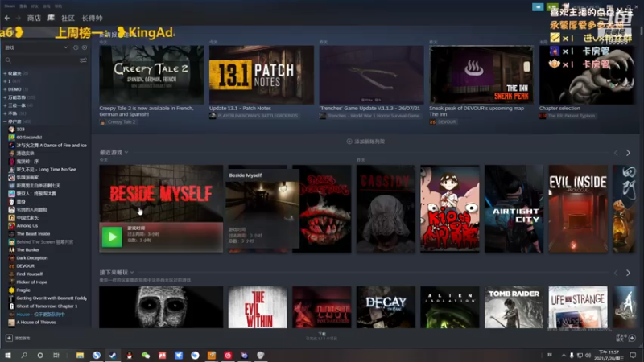Screen dimensions: 644x362
Task: Click the DEVOUR game icon in sidebar
Action: 11,266
